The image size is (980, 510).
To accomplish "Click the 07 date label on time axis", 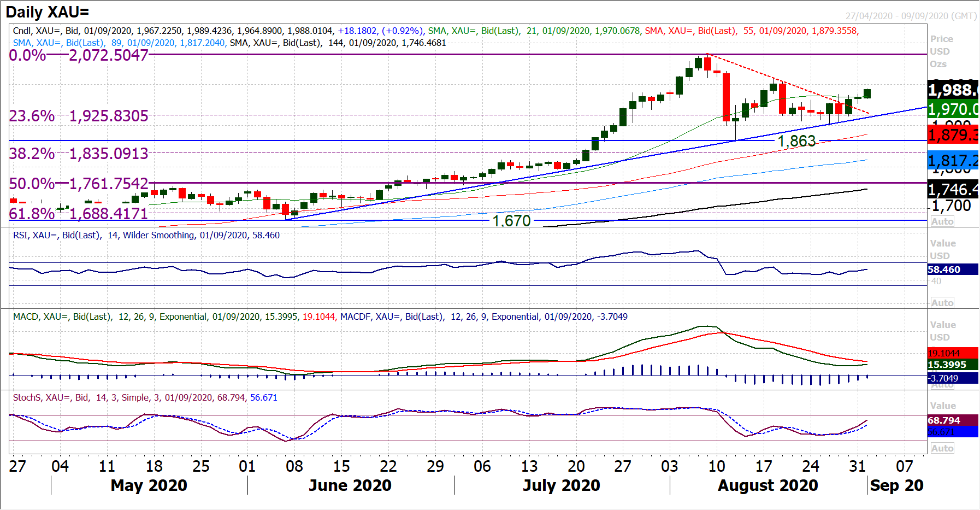I will coord(905,466).
